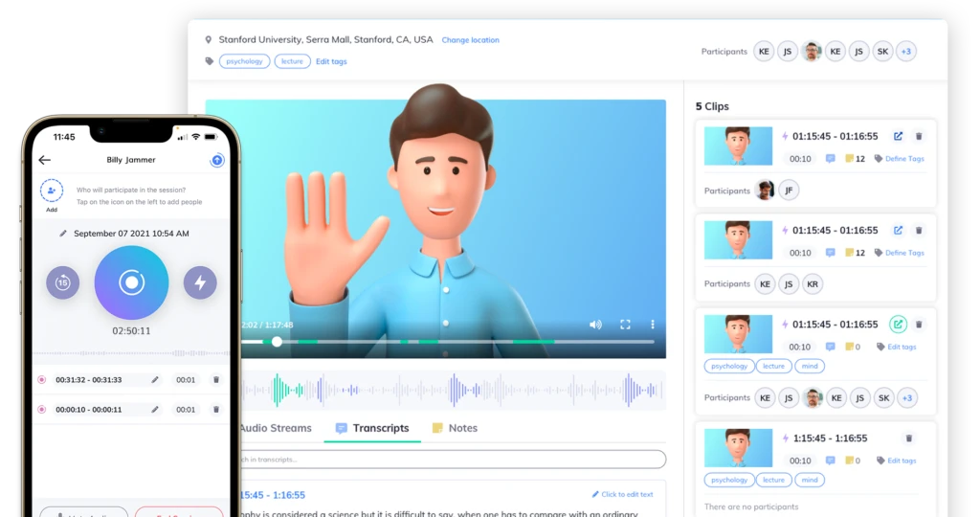Click the notes icon showing 12 on first clip
Viewport: 980px width, 517px height.
point(855,159)
